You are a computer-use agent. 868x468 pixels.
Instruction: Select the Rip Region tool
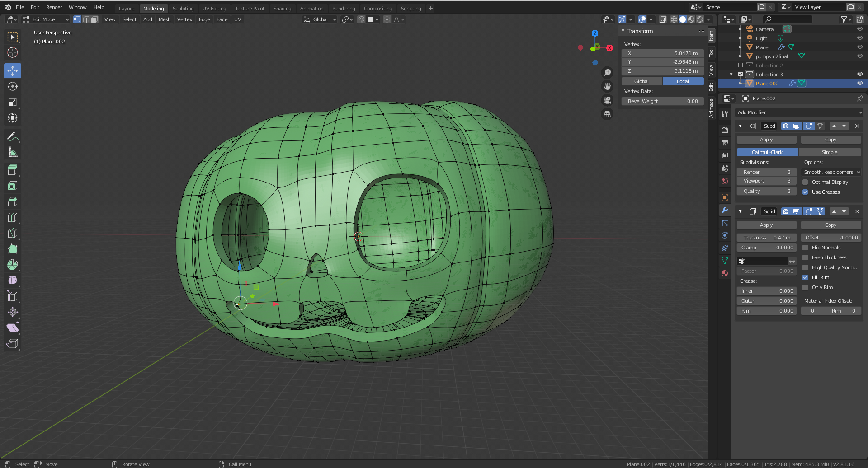[13, 344]
